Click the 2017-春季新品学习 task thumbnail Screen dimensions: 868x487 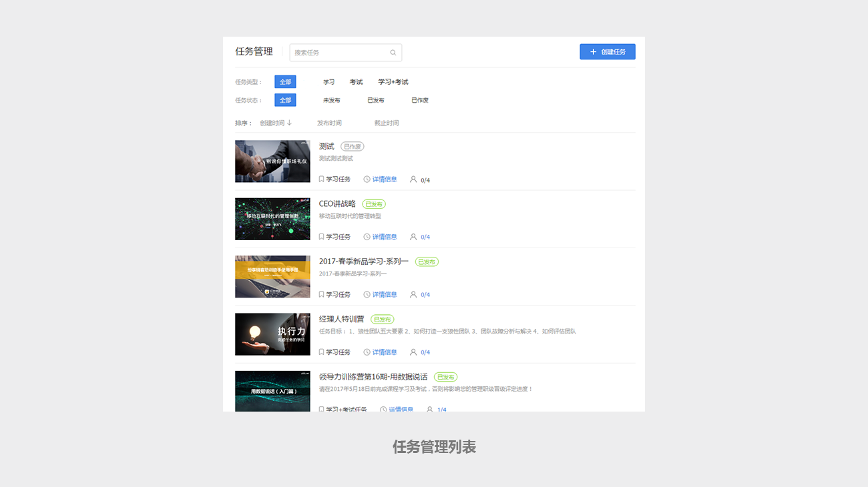272,276
